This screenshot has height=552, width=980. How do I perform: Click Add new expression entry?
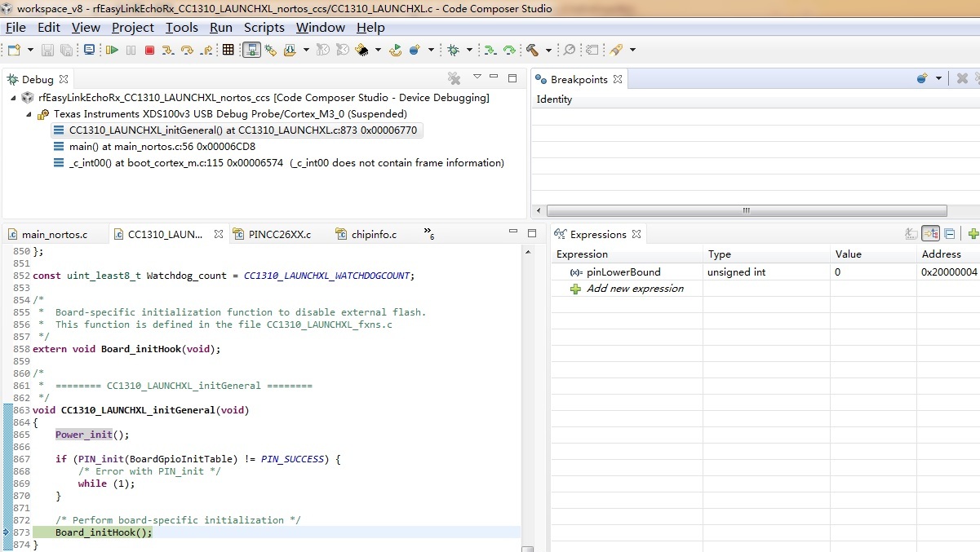coord(635,289)
